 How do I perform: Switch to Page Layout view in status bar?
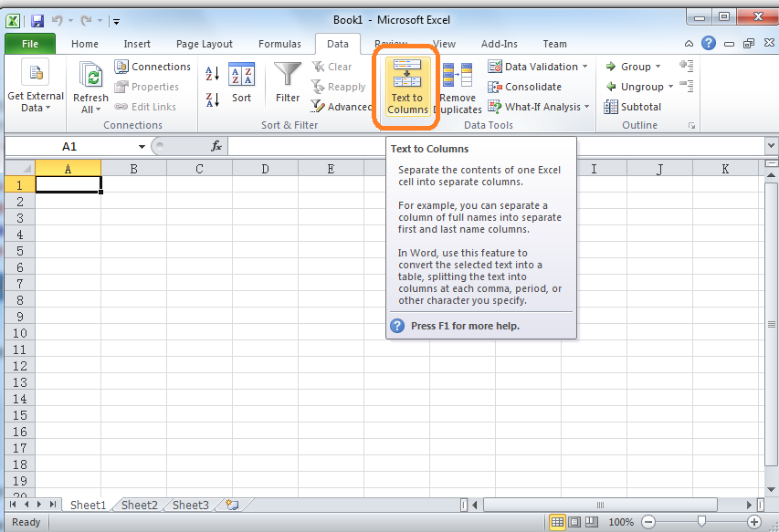tap(574, 522)
